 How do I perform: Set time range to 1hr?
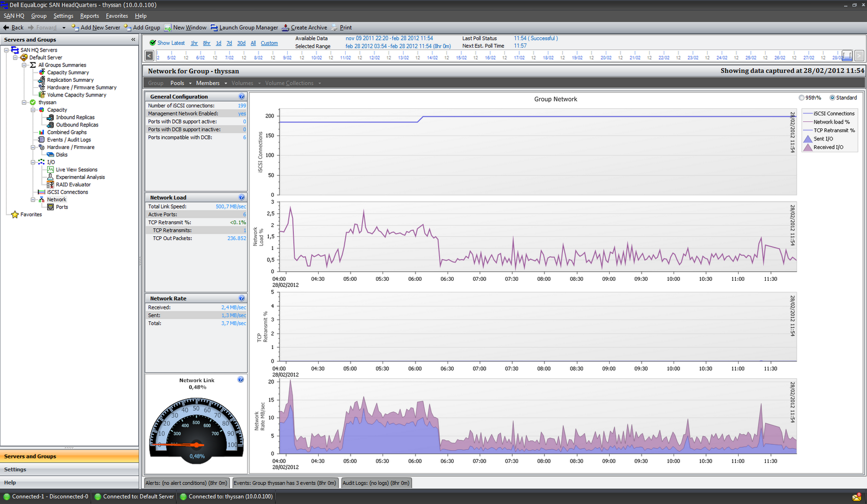pos(194,43)
